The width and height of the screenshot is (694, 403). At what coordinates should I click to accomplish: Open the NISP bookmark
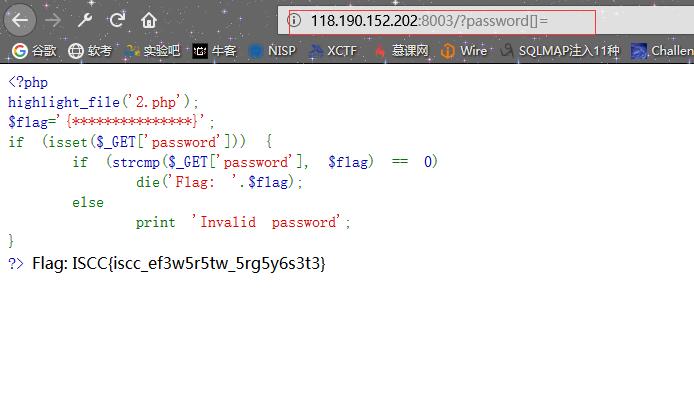point(272,51)
